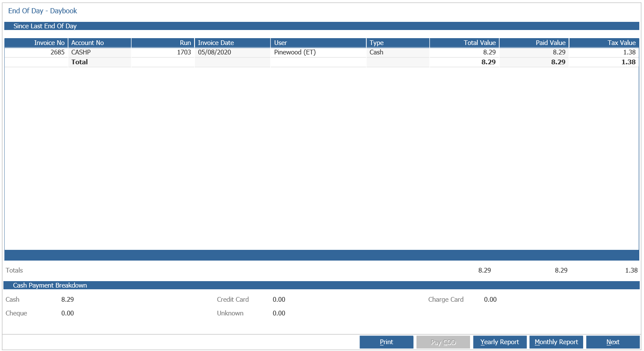Click the Run column header

(x=163, y=43)
